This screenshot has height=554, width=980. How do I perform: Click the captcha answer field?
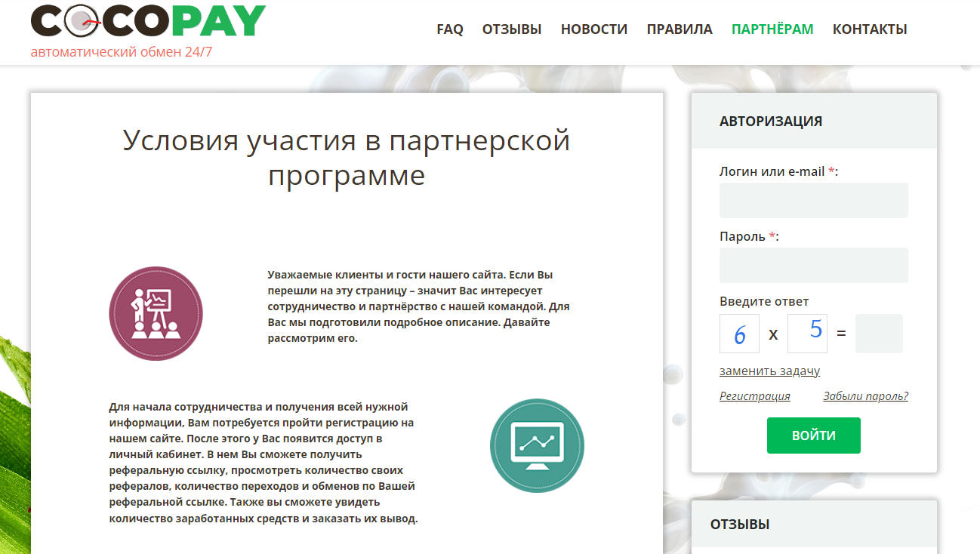point(879,334)
